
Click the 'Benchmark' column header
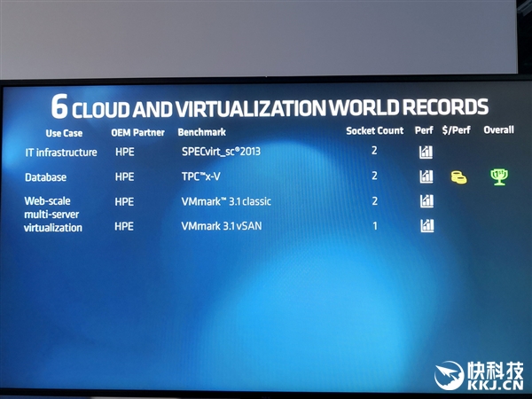(x=202, y=132)
